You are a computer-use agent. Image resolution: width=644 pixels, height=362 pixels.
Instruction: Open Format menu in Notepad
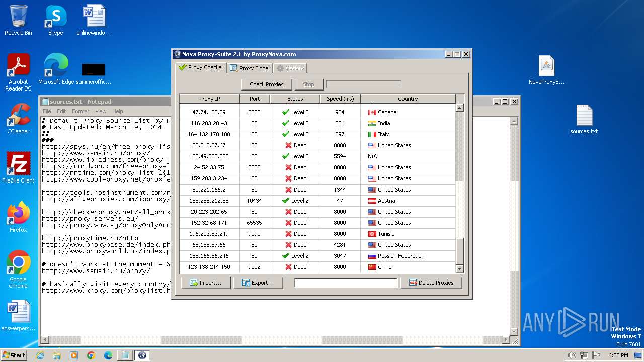(x=80, y=111)
